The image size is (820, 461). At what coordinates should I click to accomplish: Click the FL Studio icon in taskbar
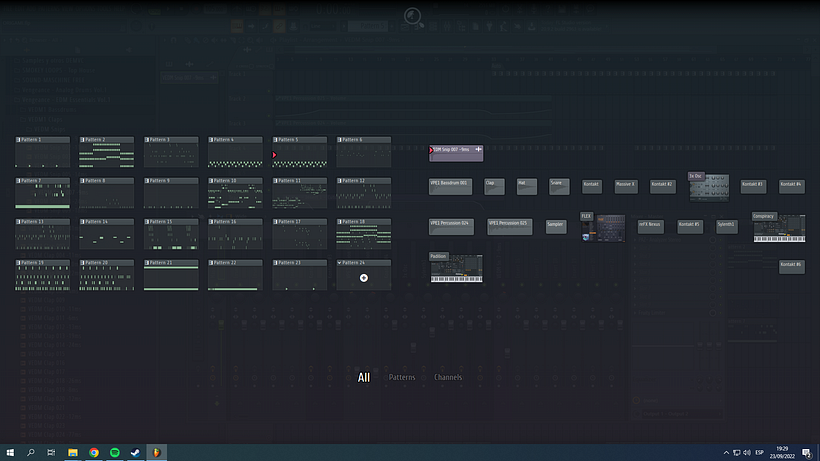point(156,452)
